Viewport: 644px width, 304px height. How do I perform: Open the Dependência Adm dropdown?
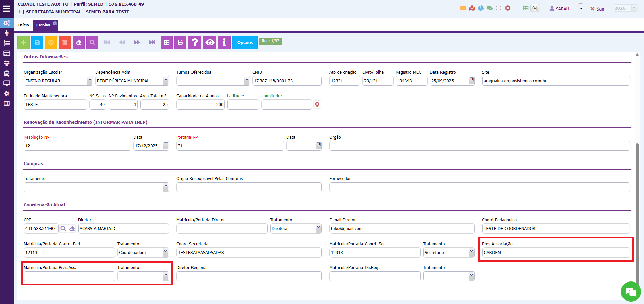coord(166,81)
